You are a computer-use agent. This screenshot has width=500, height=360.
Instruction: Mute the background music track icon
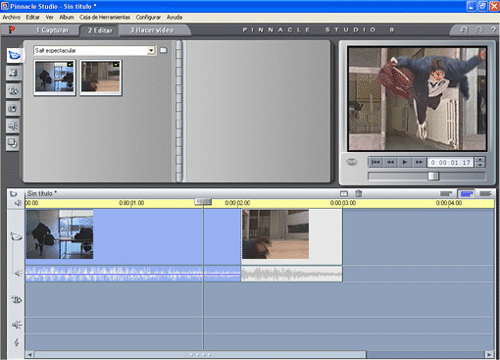[x=17, y=342]
